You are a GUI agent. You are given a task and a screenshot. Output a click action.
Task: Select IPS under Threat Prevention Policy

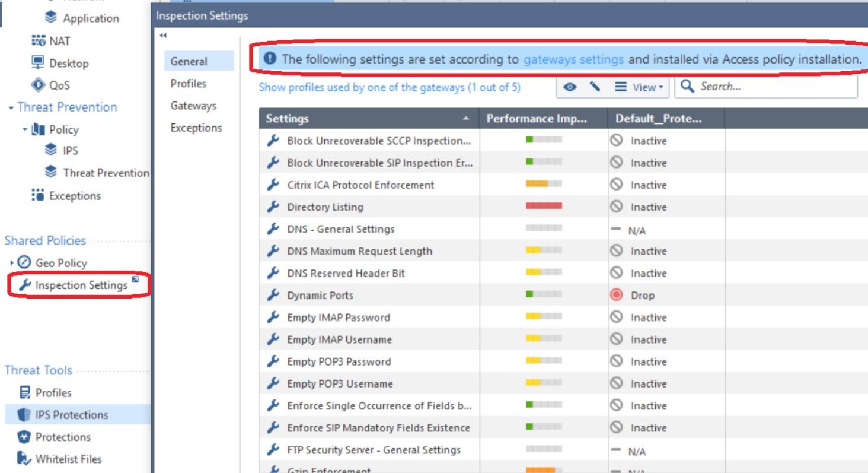(x=69, y=151)
